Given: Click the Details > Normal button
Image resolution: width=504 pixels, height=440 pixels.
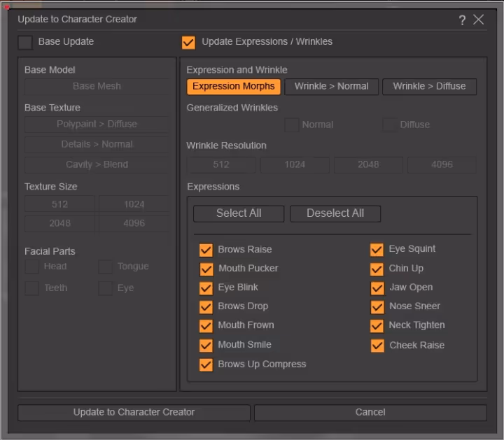Looking at the screenshot, I should [97, 145].
